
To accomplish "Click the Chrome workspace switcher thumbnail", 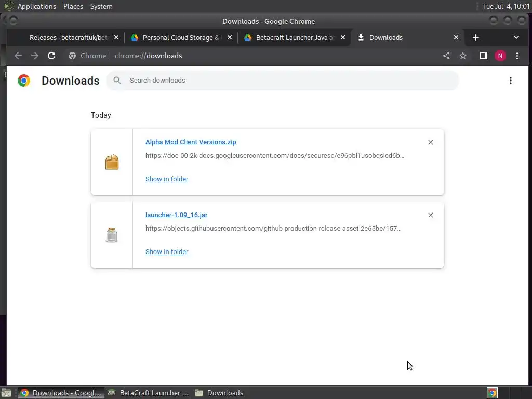I will (x=492, y=393).
